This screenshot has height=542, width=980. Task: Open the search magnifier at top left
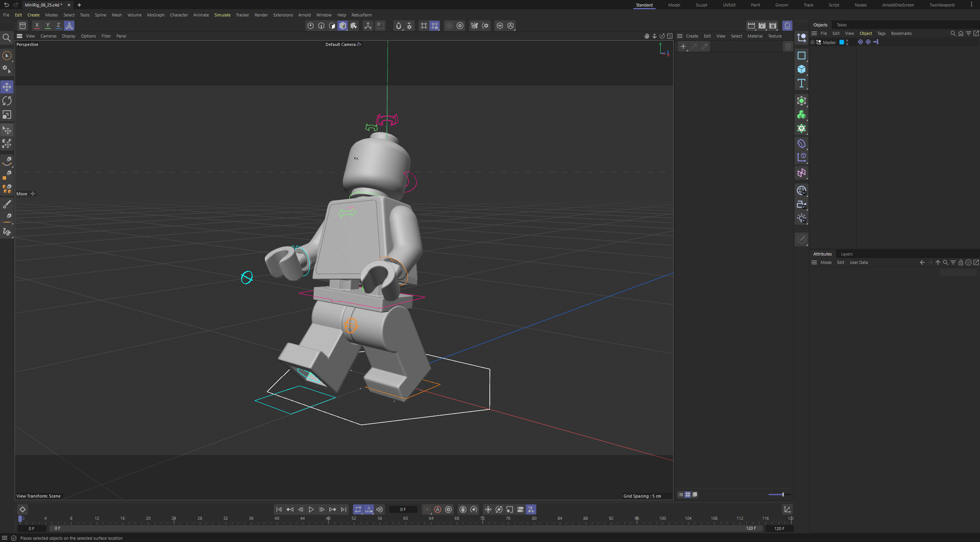click(7, 38)
